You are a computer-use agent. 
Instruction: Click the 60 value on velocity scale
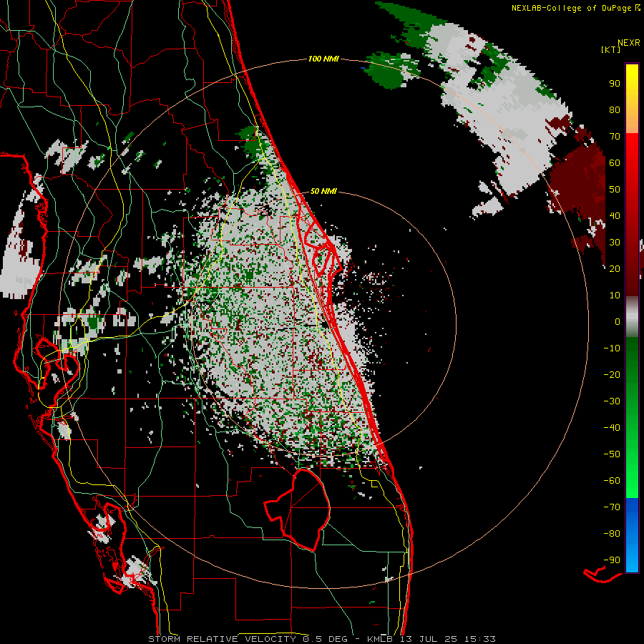pyautogui.click(x=615, y=162)
